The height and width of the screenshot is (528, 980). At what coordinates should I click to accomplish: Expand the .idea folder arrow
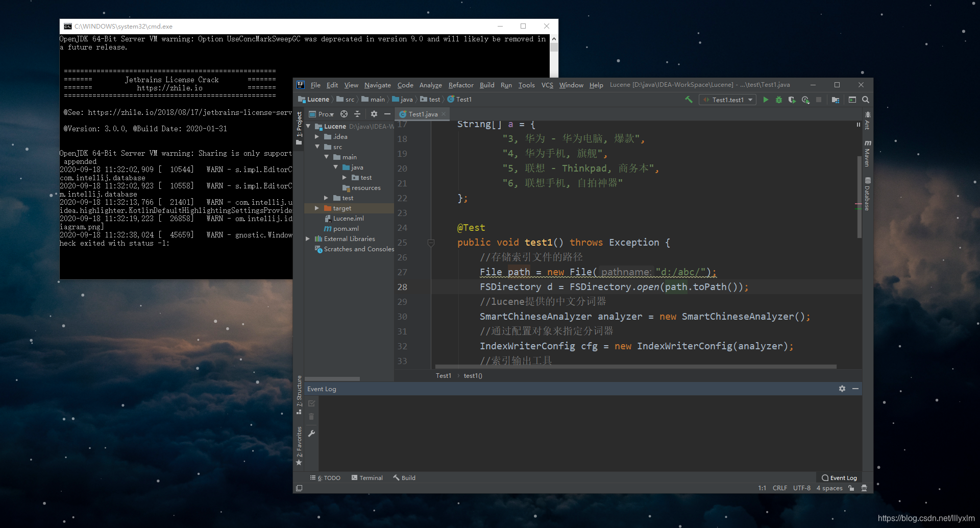coord(317,136)
